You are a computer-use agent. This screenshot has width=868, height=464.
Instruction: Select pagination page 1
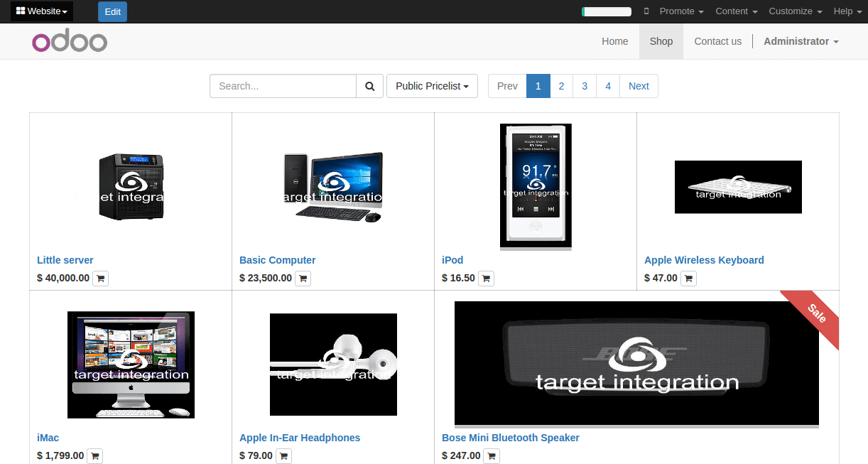coord(538,86)
